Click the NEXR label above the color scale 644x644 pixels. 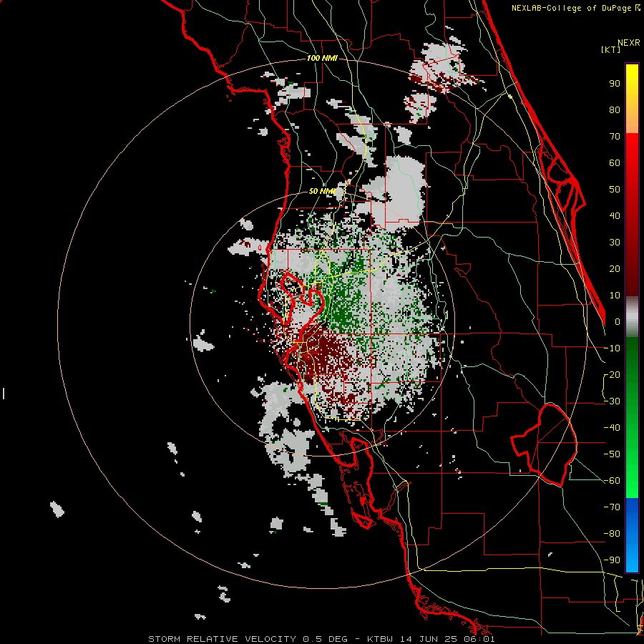pyautogui.click(x=629, y=43)
